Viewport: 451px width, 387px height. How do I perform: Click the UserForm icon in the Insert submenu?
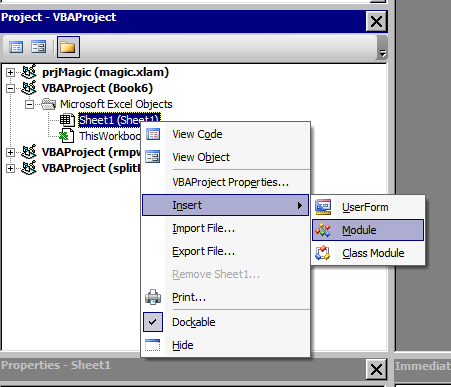[x=323, y=207]
